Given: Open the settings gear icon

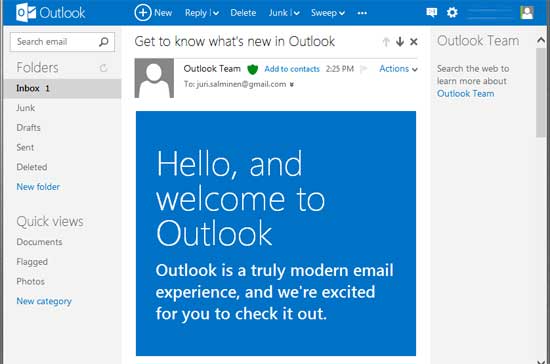Looking at the screenshot, I should pos(452,13).
